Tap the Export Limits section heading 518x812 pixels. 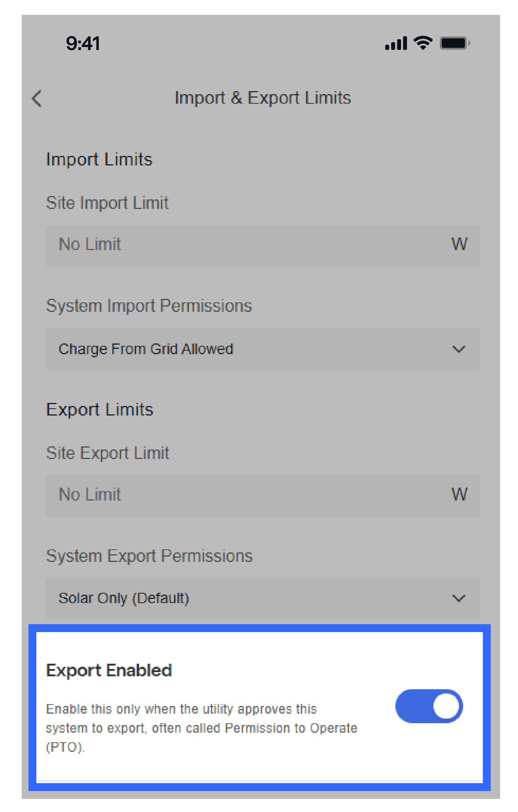tap(99, 410)
